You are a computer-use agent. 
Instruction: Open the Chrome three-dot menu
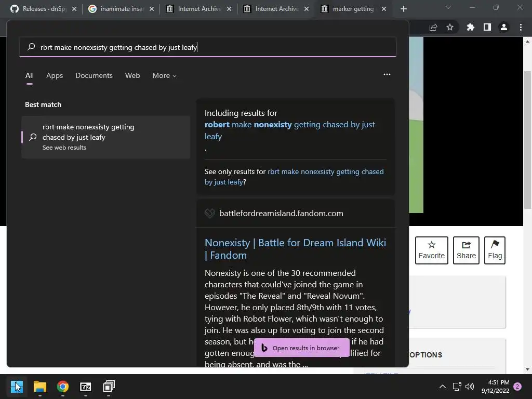[521, 27]
